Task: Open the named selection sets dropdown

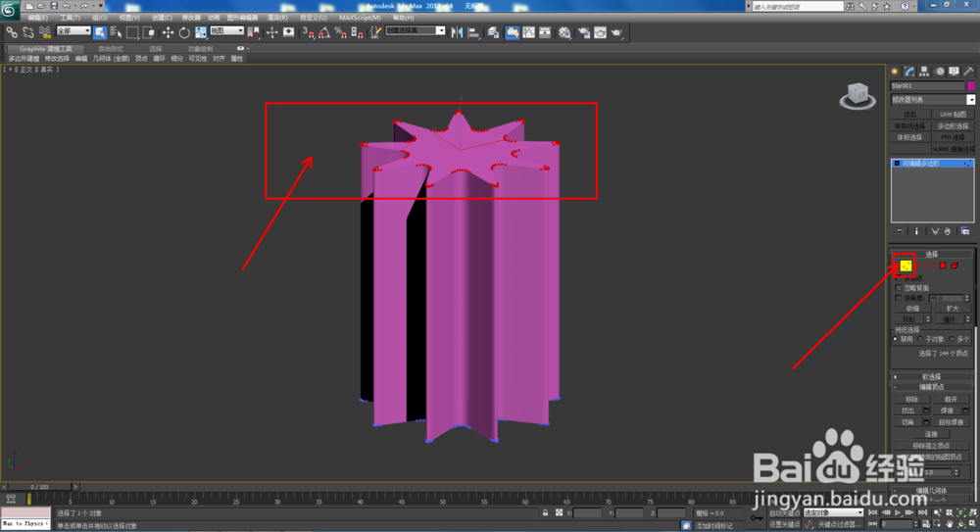Action: click(x=416, y=30)
